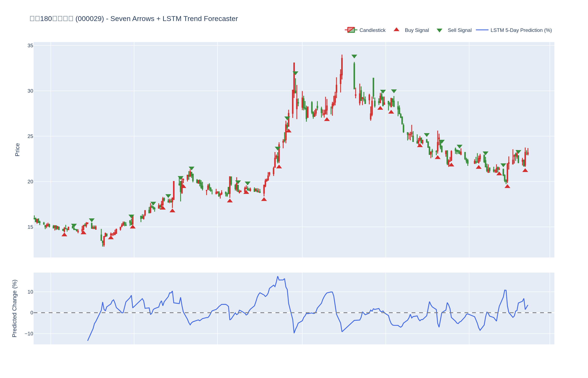Click the Candlestick legend box icon

(x=351, y=30)
